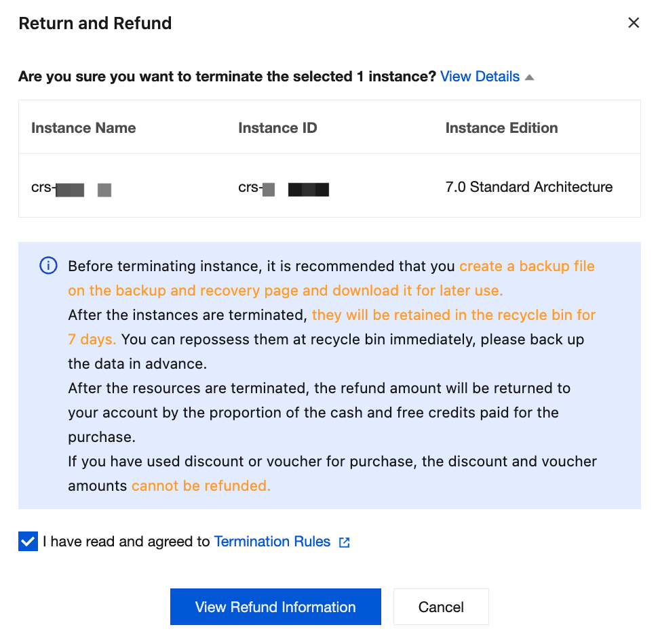
Task: Click the orange "cannot be refunded" text
Action: pyautogui.click(x=201, y=486)
